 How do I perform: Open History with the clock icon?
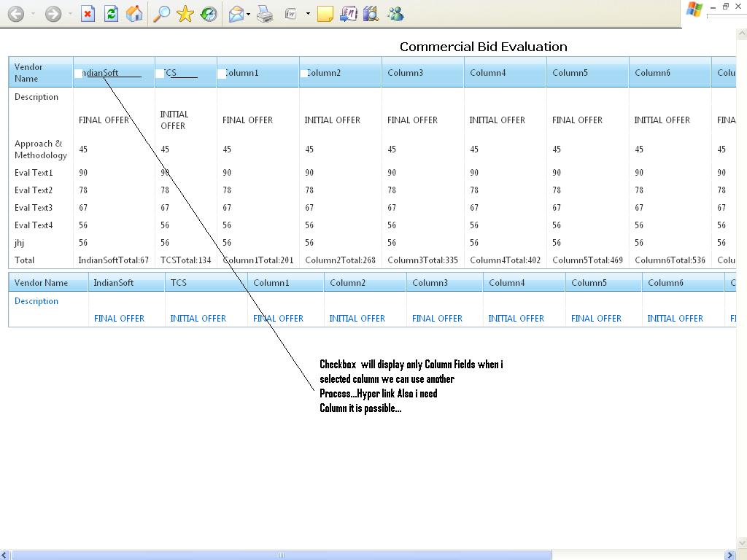click(x=208, y=14)
